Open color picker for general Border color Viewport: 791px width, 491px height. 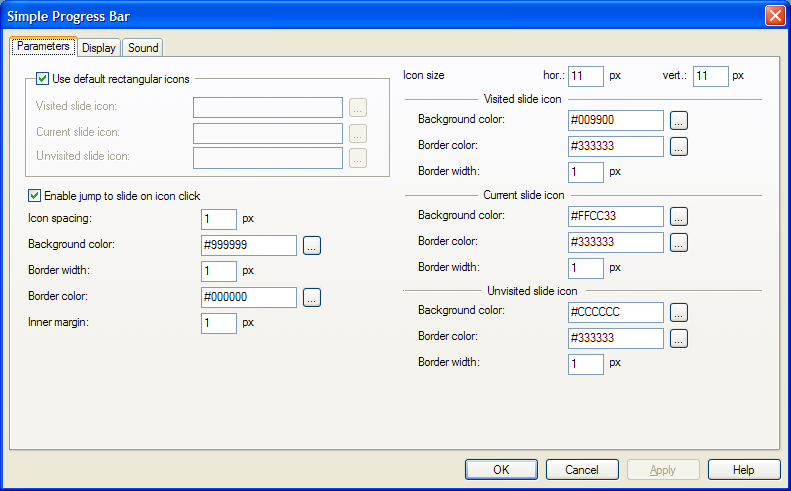pos(311,297)
